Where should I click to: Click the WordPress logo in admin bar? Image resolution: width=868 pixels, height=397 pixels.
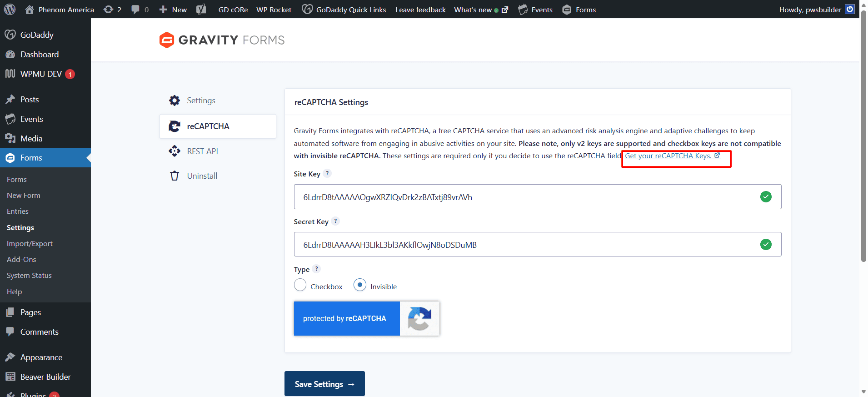click(x=10, y=10)
